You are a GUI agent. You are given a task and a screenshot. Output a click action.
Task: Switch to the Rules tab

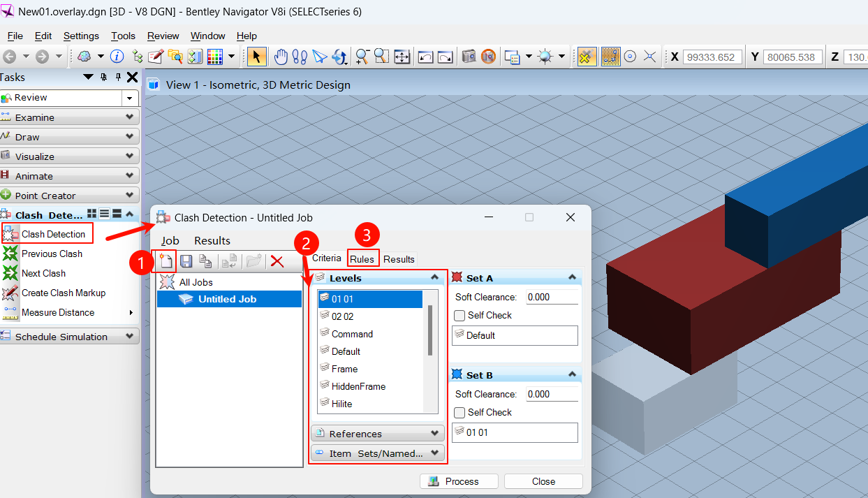pos(362,259)
